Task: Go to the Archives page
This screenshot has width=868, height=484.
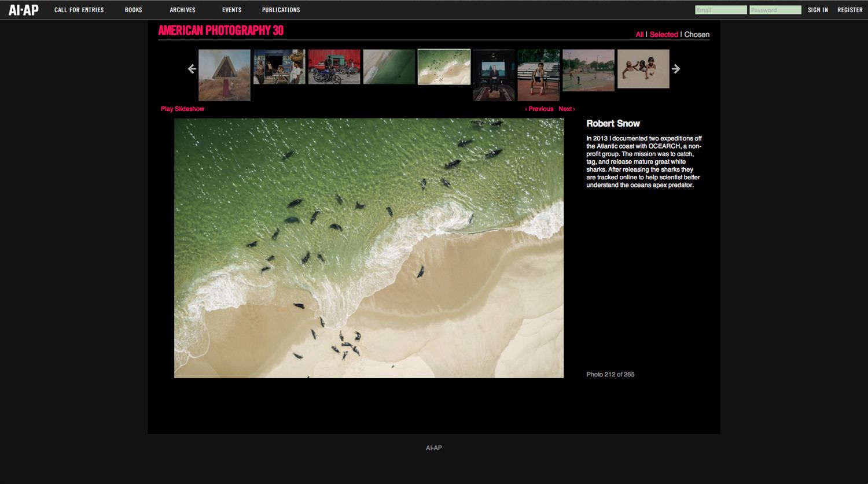Action: (x=182, y=10)
